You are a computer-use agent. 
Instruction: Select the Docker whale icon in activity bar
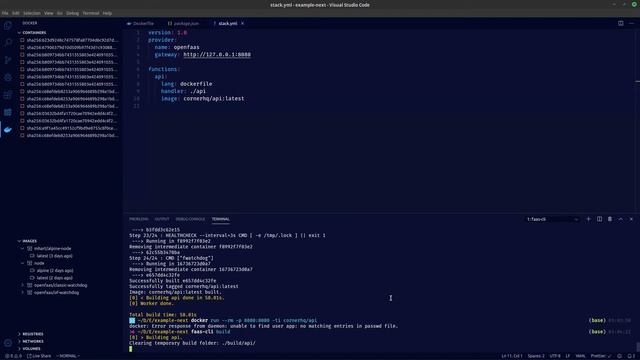(8, 130)
